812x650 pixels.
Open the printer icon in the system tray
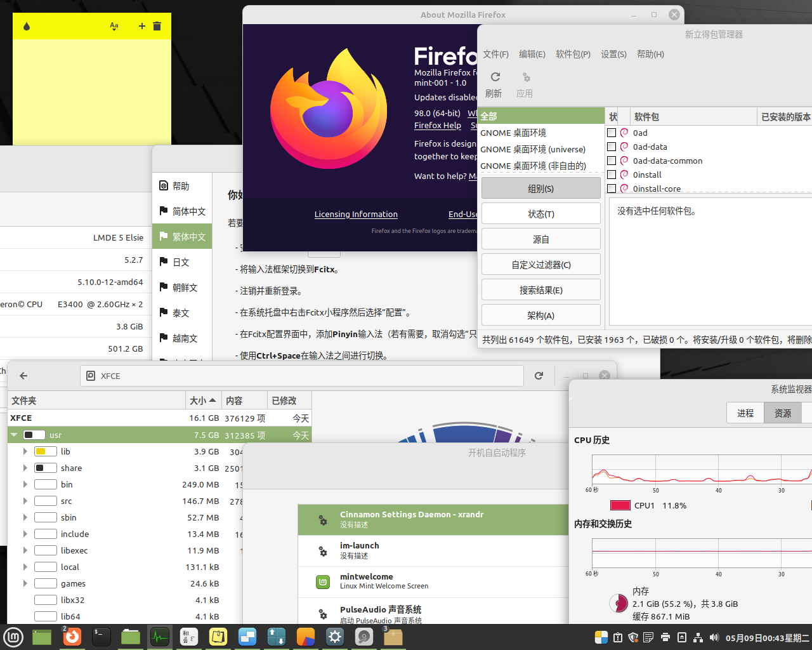(665, 637)
